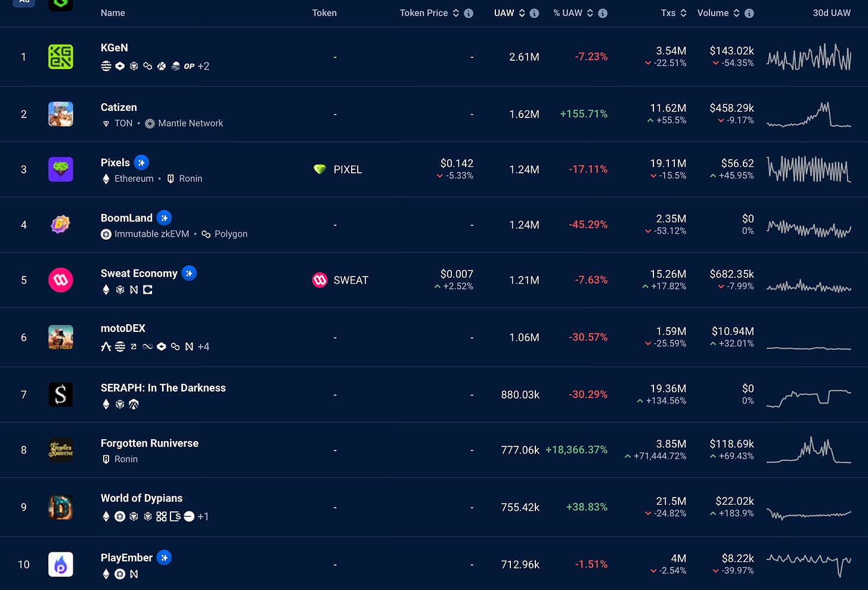Click the Name column header
This screenshot has width=868, height=590.
pos(113,13)
